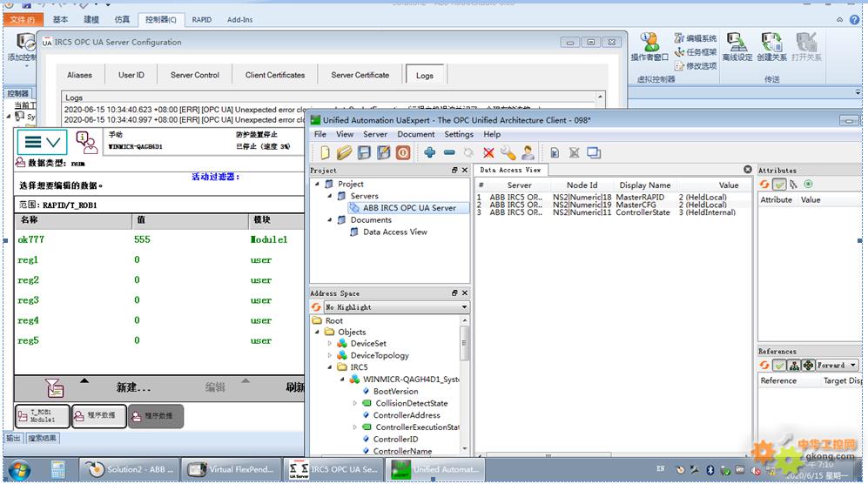Click the document properties icon in UaExpert toolbar

point(555,153)
